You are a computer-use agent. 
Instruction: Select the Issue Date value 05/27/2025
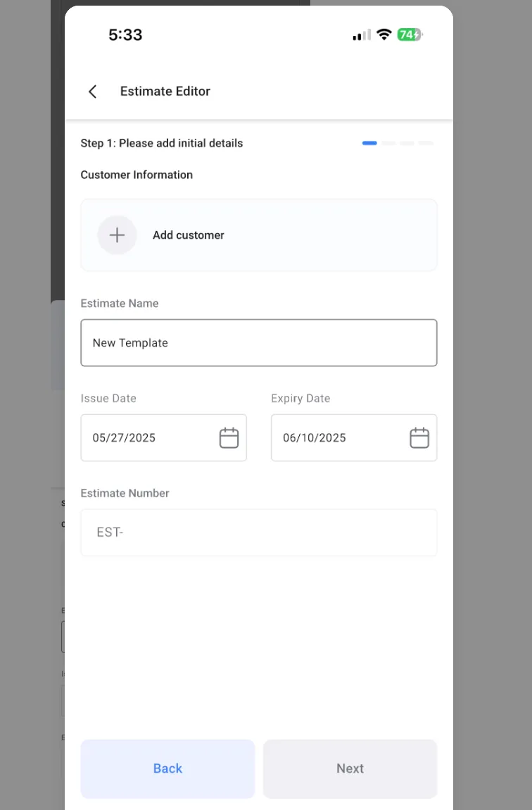tap(124, 438)
